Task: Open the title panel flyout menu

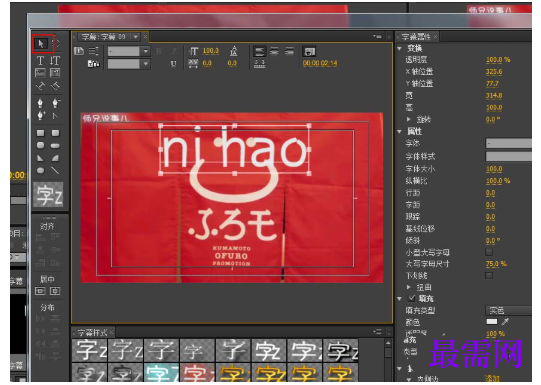Action: click(377, 36)
